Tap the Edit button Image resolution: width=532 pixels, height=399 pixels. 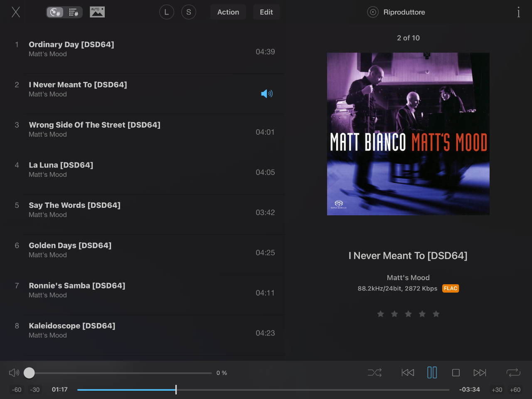(x=266, y=12)
